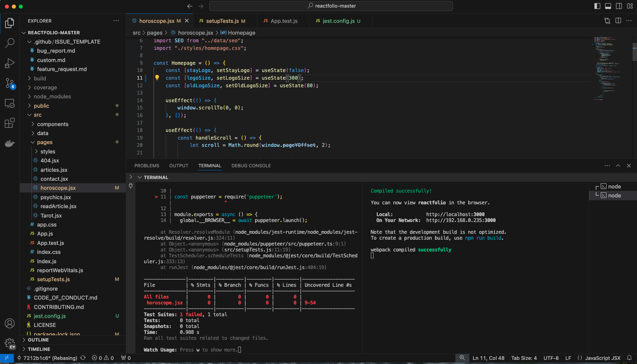Open Remote Explorer in activity bar
This screenshot has width=637, height=364.
click(10, 103)
